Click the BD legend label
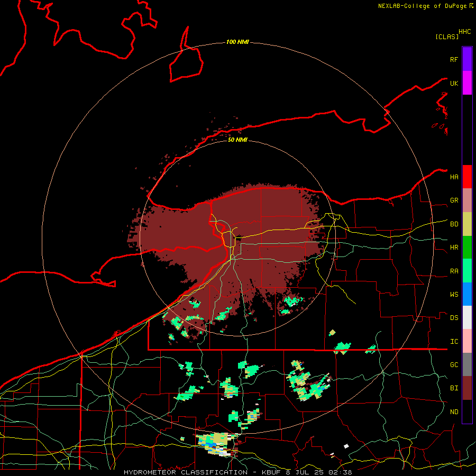The width and height of the screenshot is (476, 476). [x=454, y=224]
